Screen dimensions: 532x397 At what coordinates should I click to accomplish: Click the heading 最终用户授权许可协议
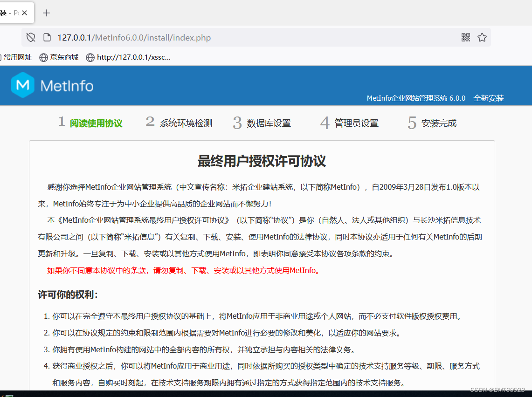pyautogui.click(x=262, y=161)
